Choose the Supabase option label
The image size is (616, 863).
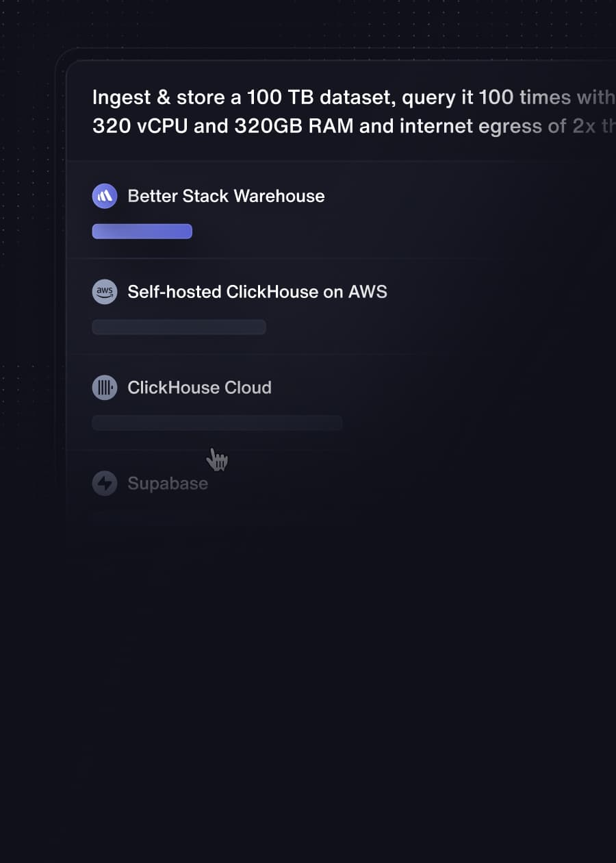coord(168,484)
